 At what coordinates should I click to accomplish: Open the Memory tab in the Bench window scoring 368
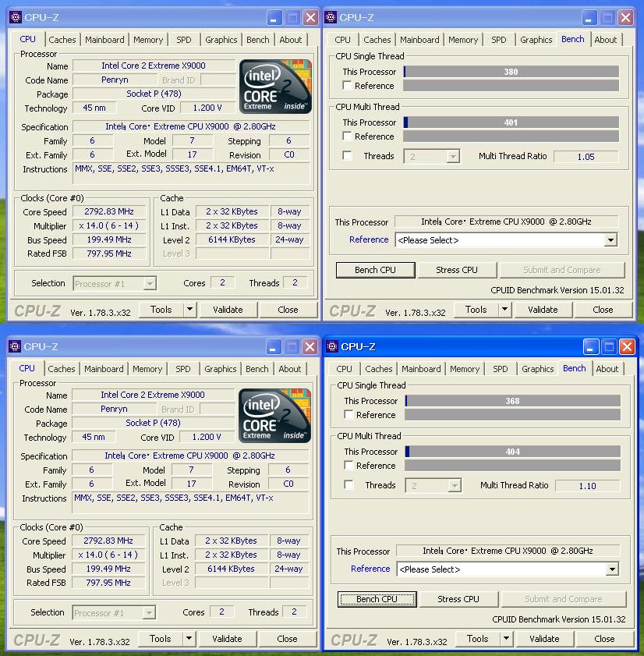tap(464, 369)
